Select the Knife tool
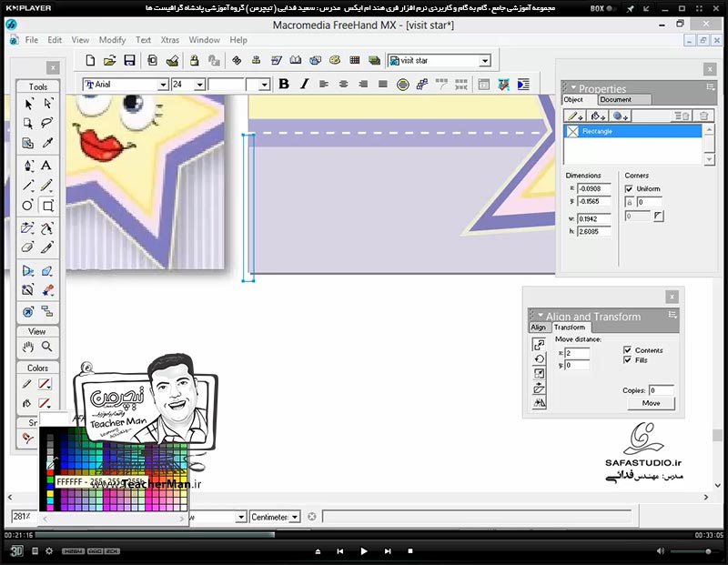This screenshot has height=565, width=728. tap(47, 247)
